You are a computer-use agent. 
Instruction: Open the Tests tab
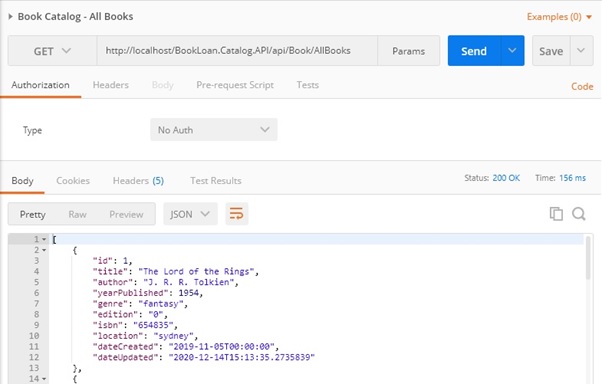pyautogui.click(x=308, y=85)
